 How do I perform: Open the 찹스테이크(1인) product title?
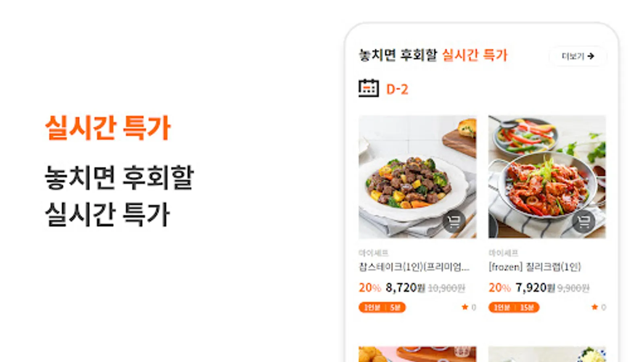click(x=414, y=267)
